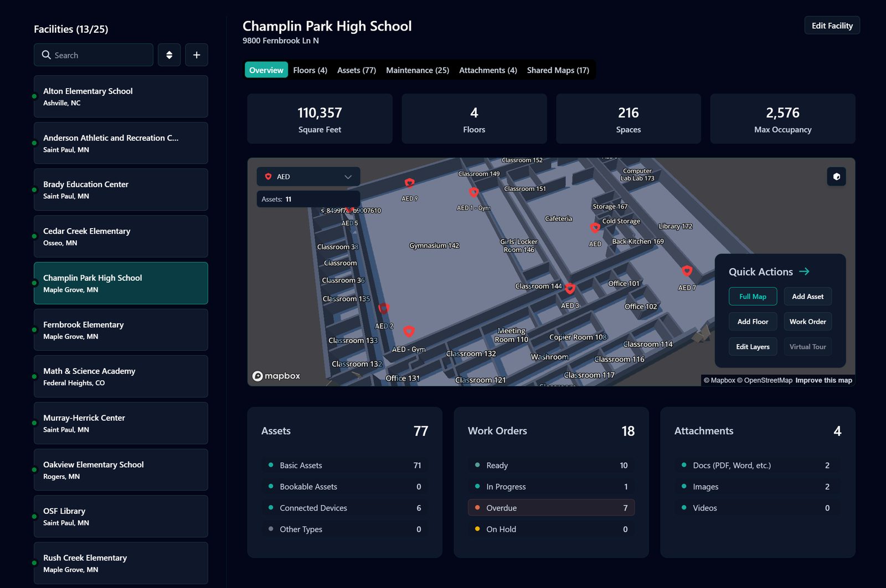Select the AED 7 map marker

tap(687, 271)
